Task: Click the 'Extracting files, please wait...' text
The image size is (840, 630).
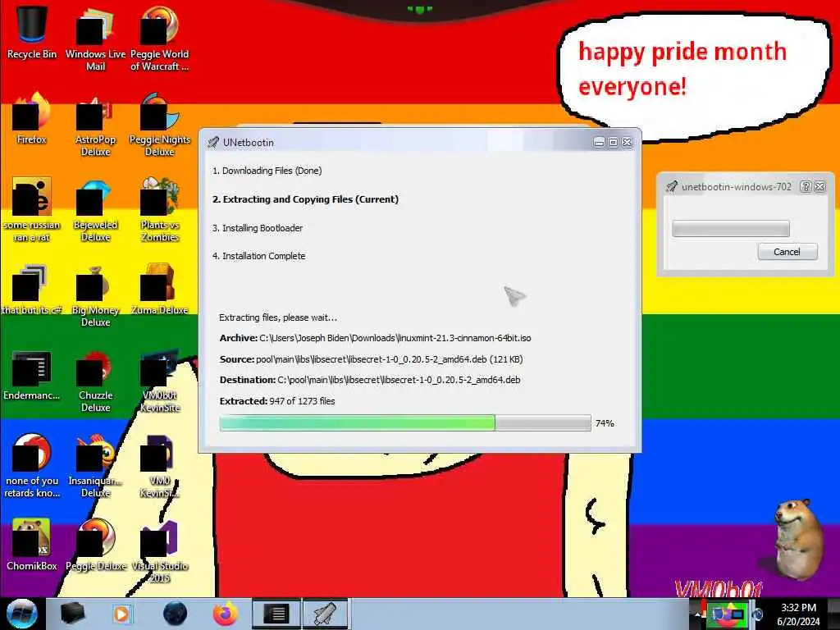Action: (278, 317)
